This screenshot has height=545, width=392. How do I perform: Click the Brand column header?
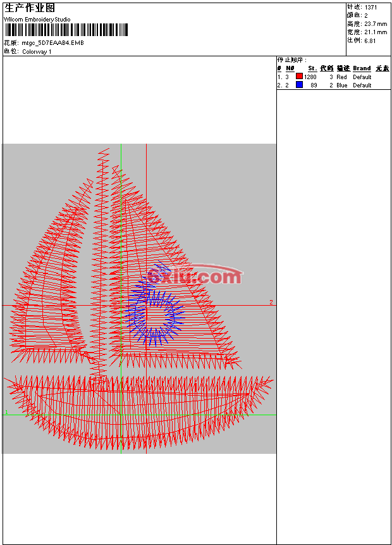362,68
